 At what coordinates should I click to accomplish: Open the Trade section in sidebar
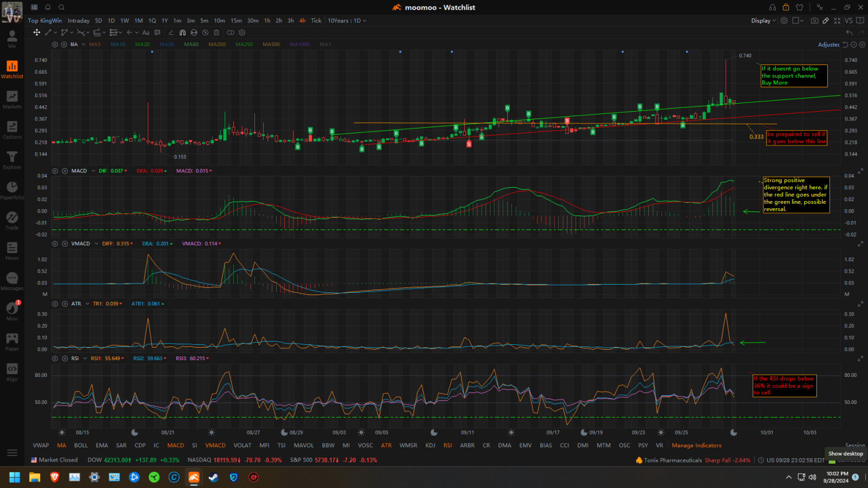tap(12, 221)
